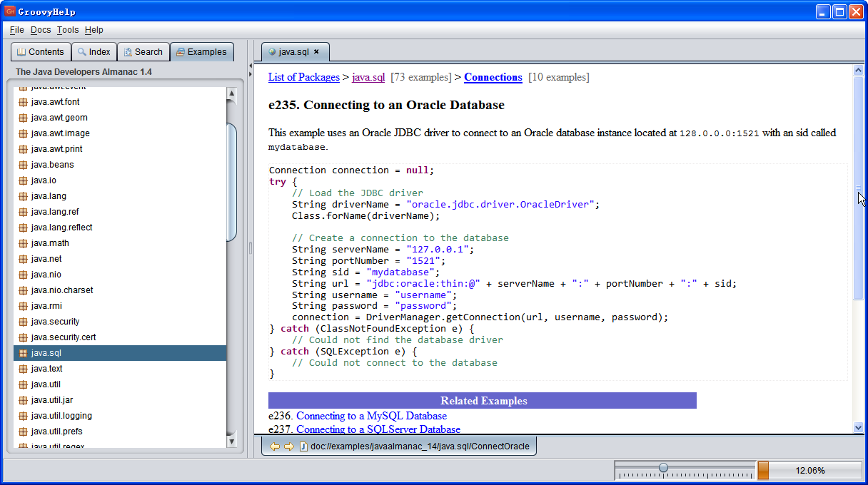Click the document pane scrollbar down arrow

858,428
